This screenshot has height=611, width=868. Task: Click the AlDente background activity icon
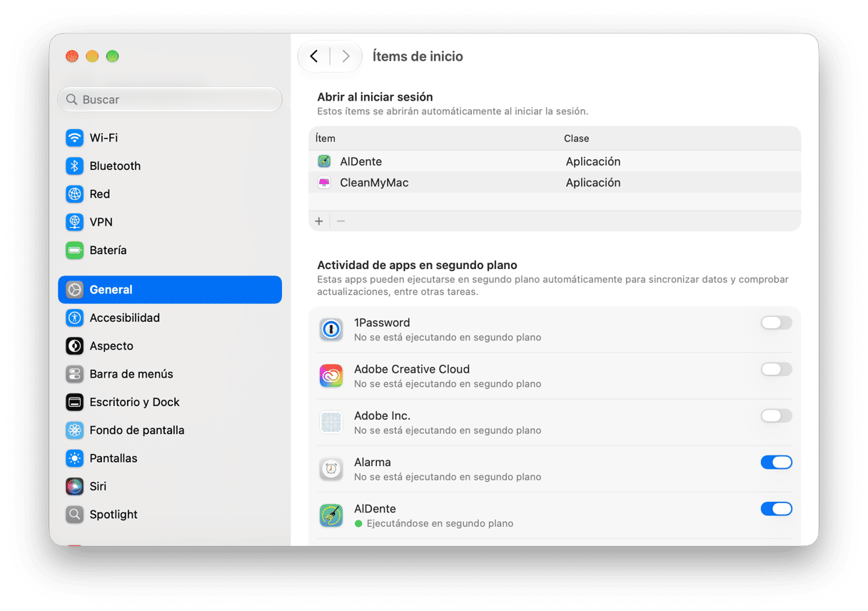(x=331, y=515)
